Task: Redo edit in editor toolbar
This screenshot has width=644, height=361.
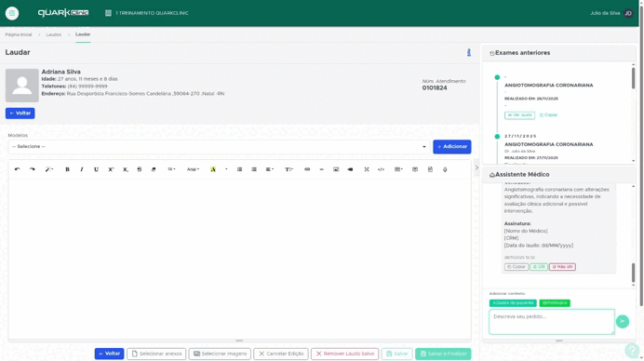Action: [32, 169]
